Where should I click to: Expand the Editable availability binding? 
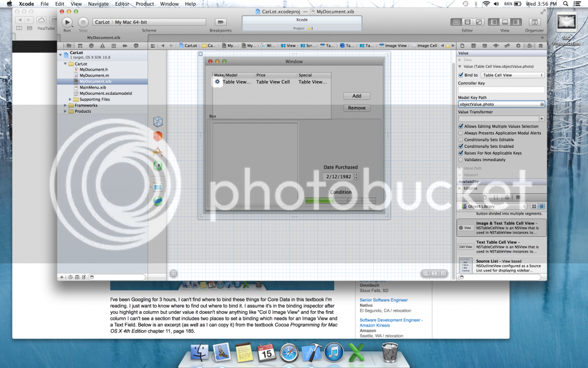point(460,189)
